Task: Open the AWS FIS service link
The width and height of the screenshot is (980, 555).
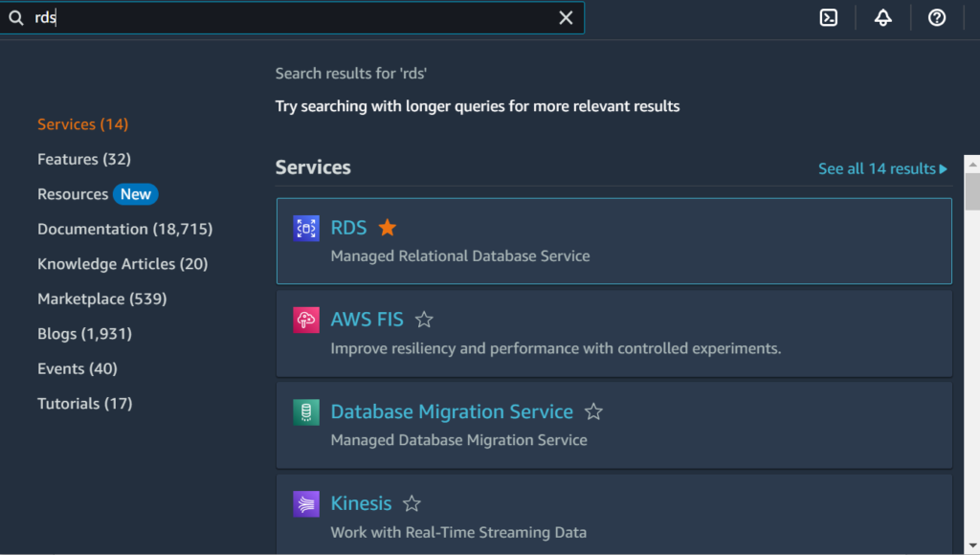Action: tap(367, 320)
